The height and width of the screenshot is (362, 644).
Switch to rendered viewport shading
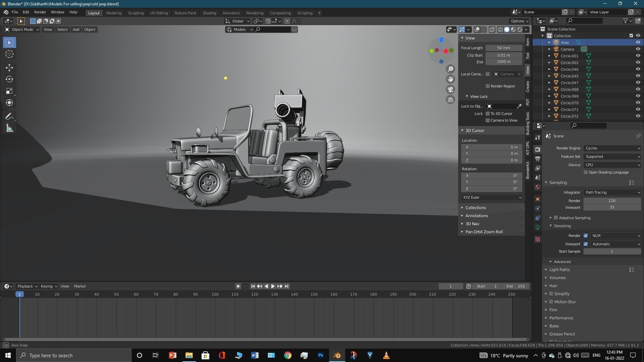pos(520,30)
